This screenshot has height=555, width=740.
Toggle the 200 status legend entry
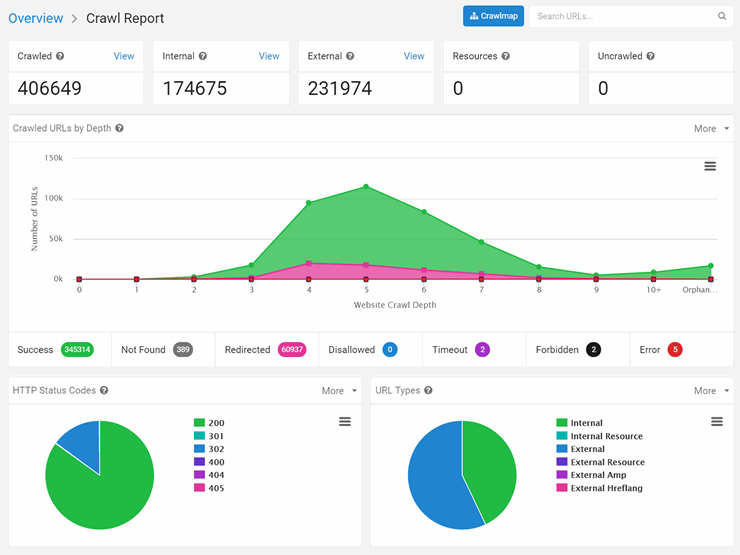(x=208, y=423)
